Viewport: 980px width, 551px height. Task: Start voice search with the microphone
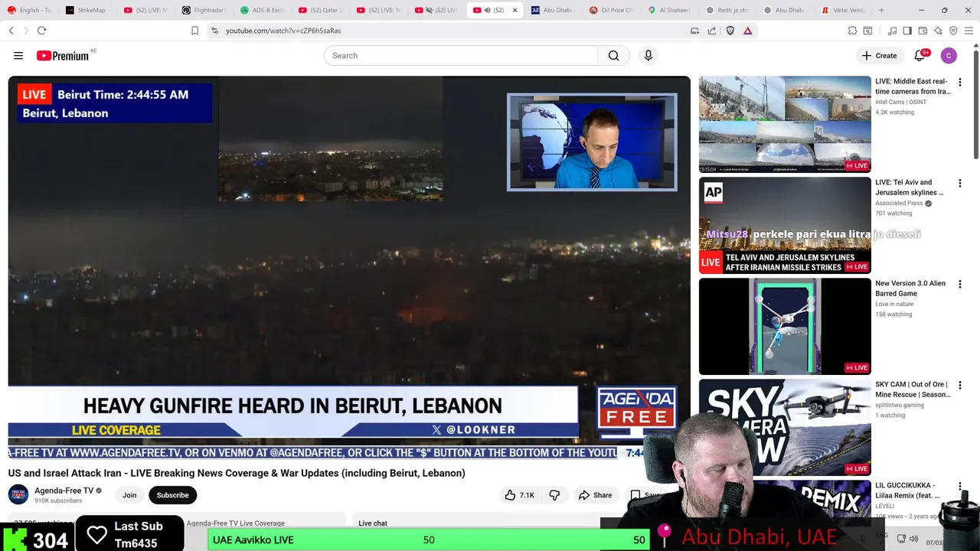click(x=648, y=56)
